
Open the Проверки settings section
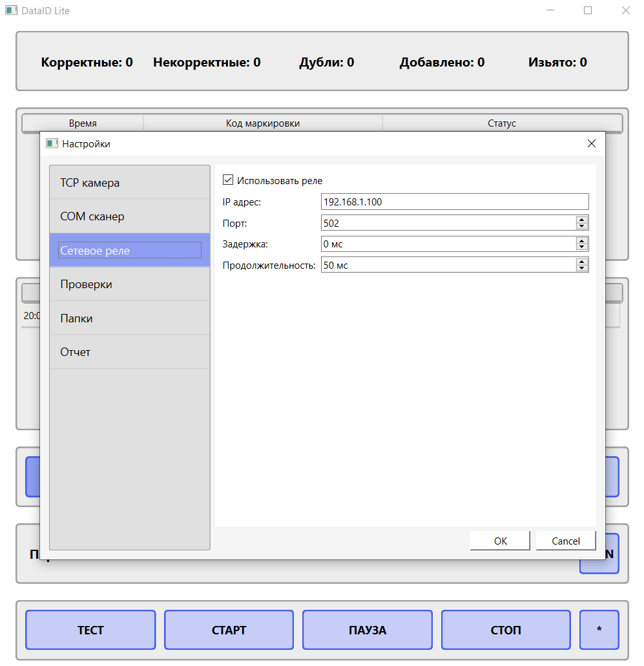coord(129,284)
